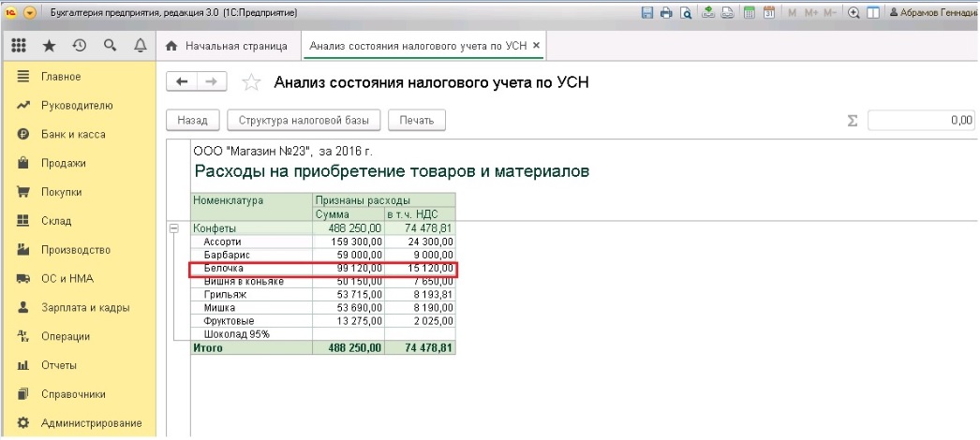Go back using the Назад button
Screen dimensions: 980x440
pyautogui.click(x=192, y=120)
